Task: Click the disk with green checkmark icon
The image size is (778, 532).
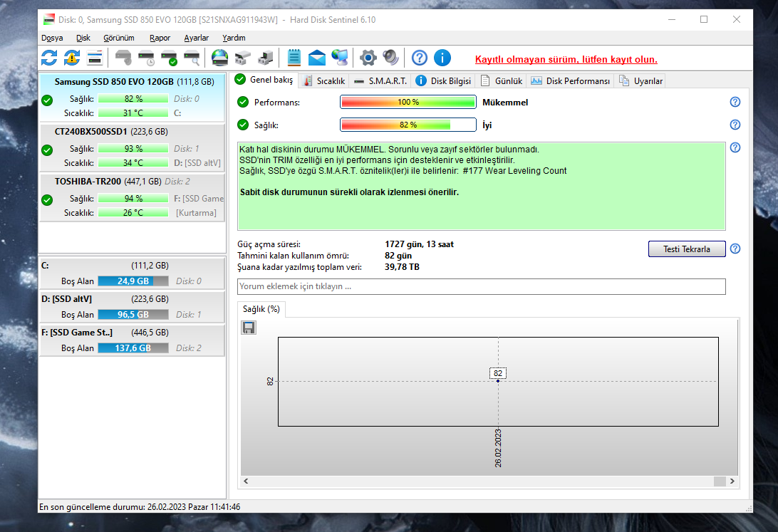Action: (169, 58)
